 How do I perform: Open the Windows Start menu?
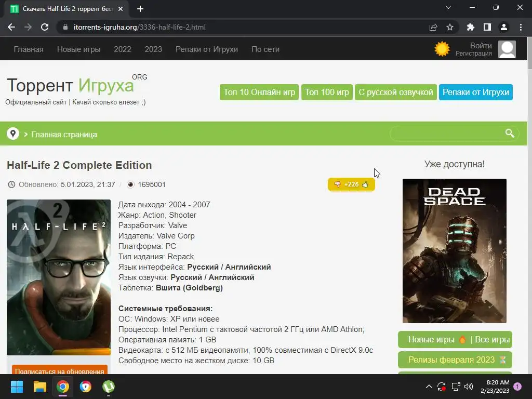17,387
